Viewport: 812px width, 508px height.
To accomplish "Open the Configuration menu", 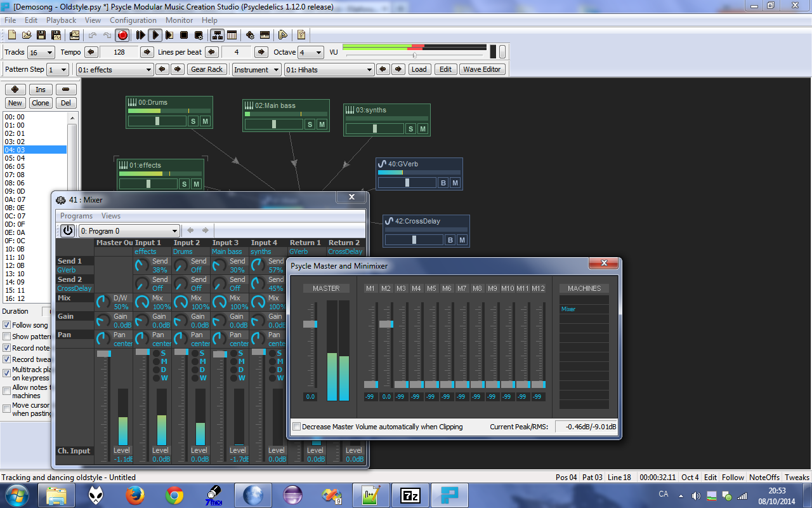I will click(x=133, y=20).
